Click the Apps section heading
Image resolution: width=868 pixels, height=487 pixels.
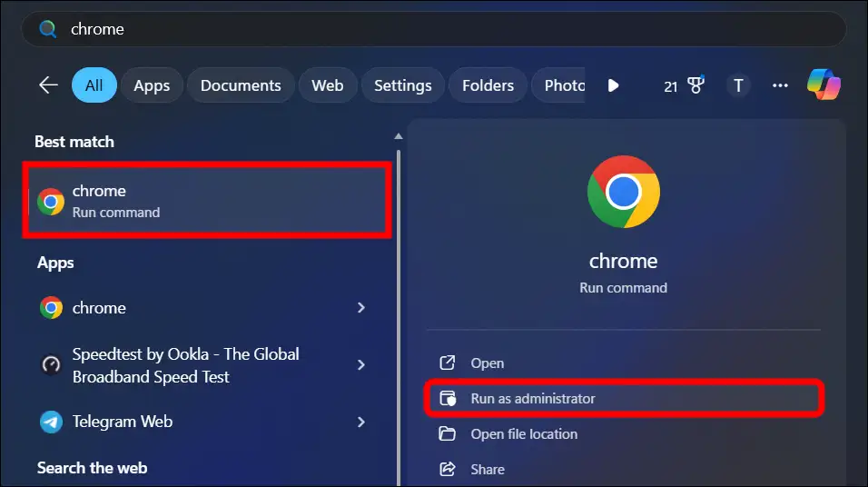click(x=55, y=263)
